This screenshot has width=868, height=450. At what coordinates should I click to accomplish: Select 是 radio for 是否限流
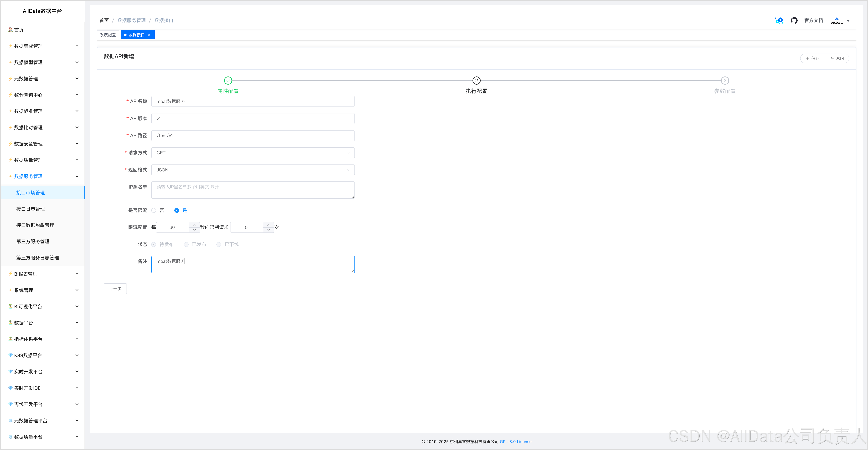[177, 210]
